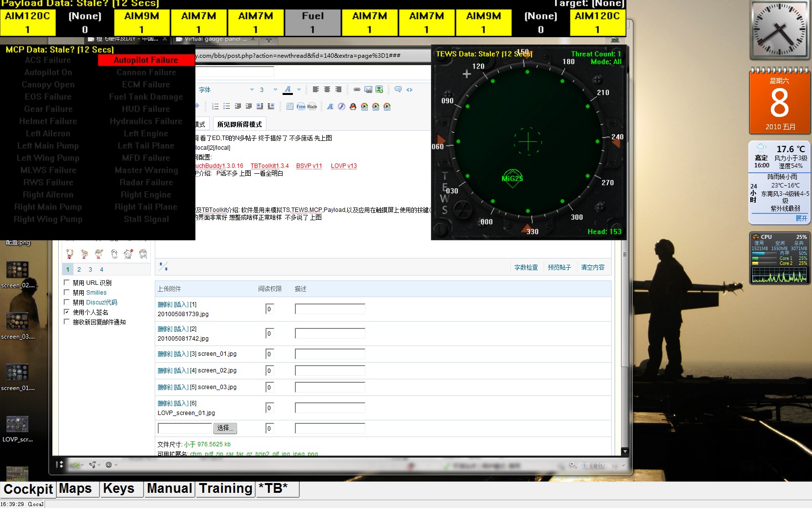Click the 字数检查 word count link

526,267
